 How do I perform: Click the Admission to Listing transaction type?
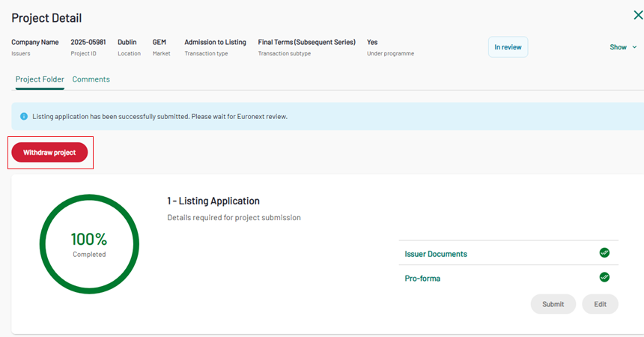tap(215, 43)
